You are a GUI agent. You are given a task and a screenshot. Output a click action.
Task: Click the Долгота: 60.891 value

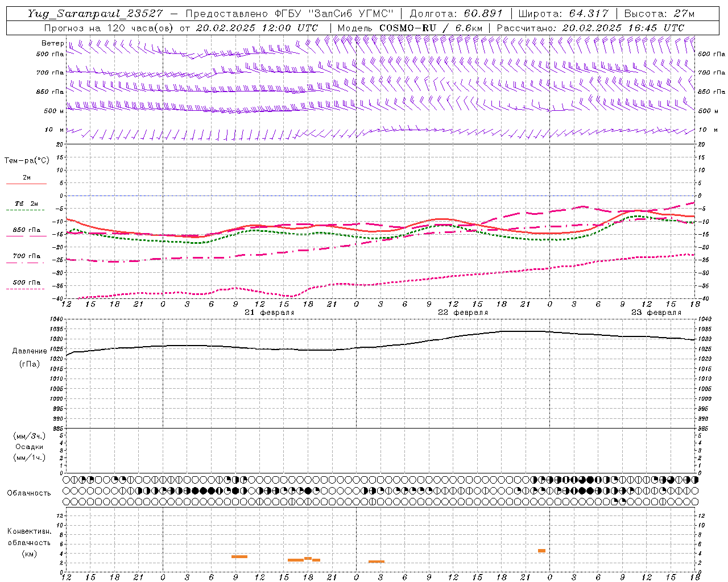[x=457, y=14]
